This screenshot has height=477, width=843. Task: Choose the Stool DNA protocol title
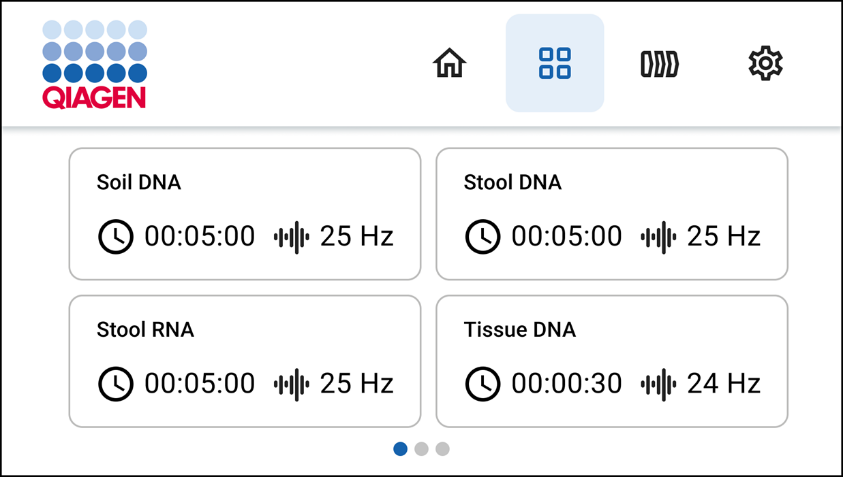pos(512,182)
